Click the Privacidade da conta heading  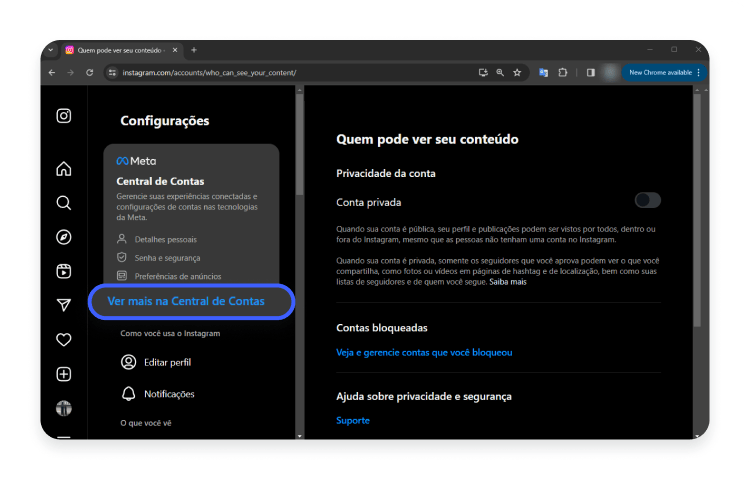(x=386, y=173)
